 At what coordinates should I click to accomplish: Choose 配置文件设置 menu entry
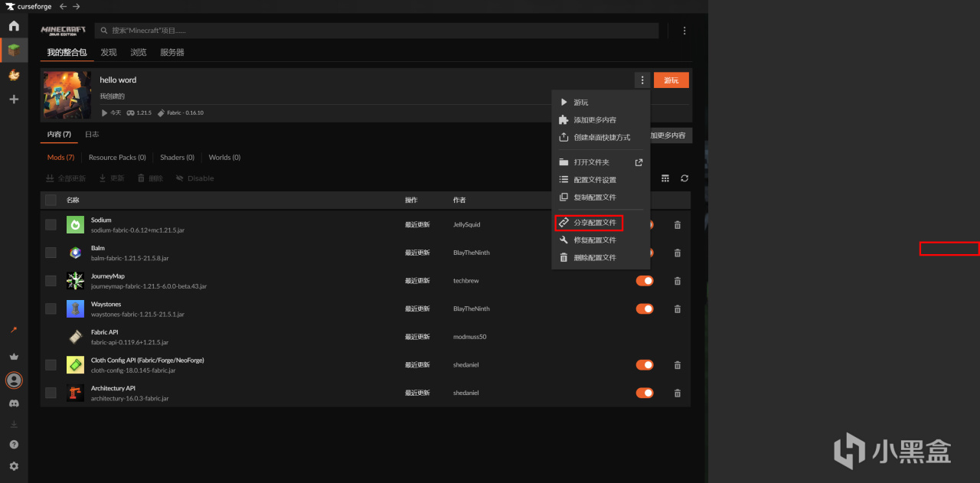point(601,180)
